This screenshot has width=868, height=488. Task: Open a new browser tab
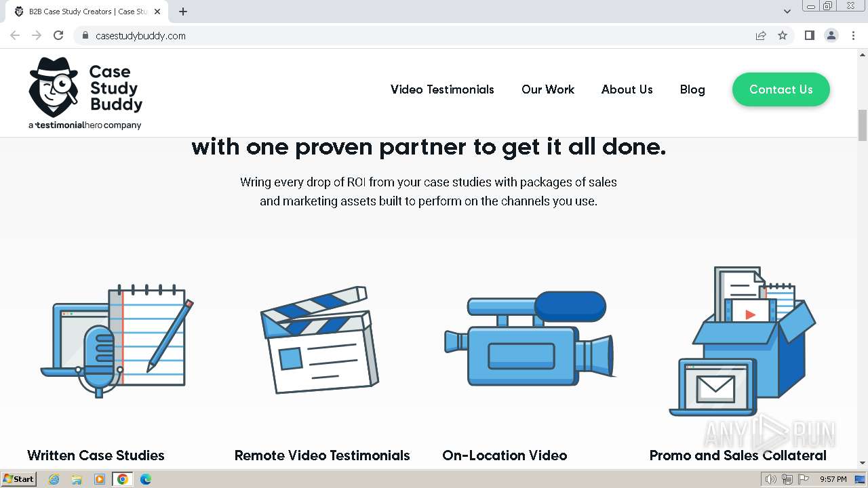183,12
